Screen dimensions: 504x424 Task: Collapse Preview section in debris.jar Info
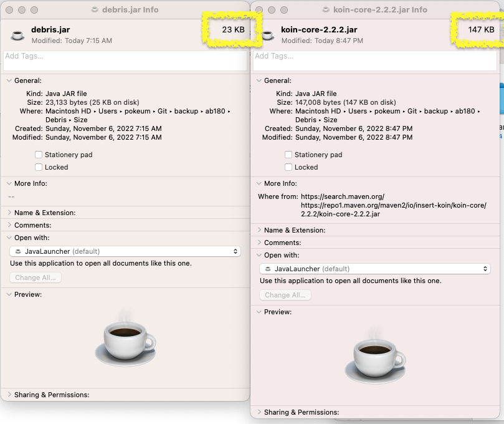[9, 294]
